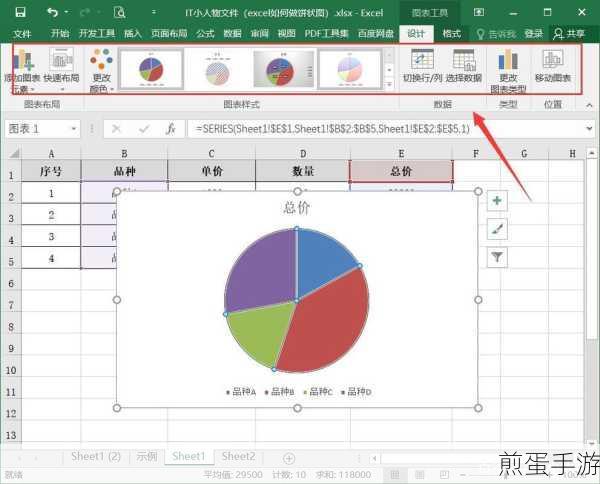Select the purple pie slice
This screenshot has width=600, height=484.
[264, 270]
